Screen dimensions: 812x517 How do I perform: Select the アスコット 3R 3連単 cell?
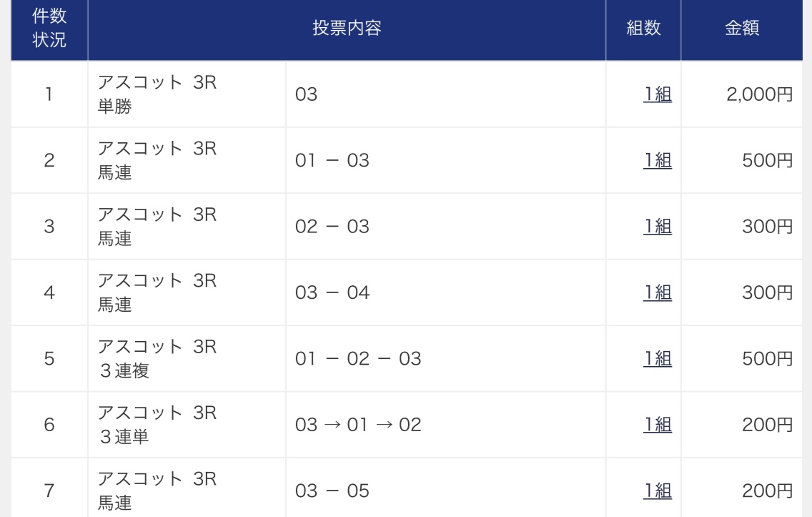pyautogui.click(x=157, y=425)
